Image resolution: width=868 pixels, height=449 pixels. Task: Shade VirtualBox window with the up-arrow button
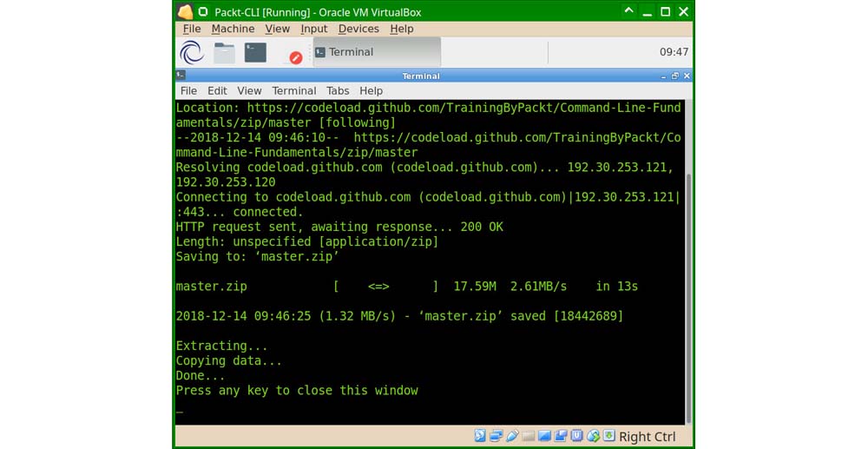[628, 11]
